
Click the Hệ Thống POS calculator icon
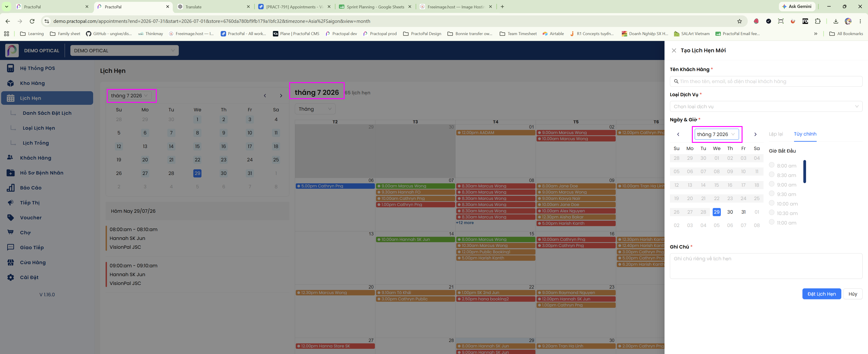click(x=10, y=68)
